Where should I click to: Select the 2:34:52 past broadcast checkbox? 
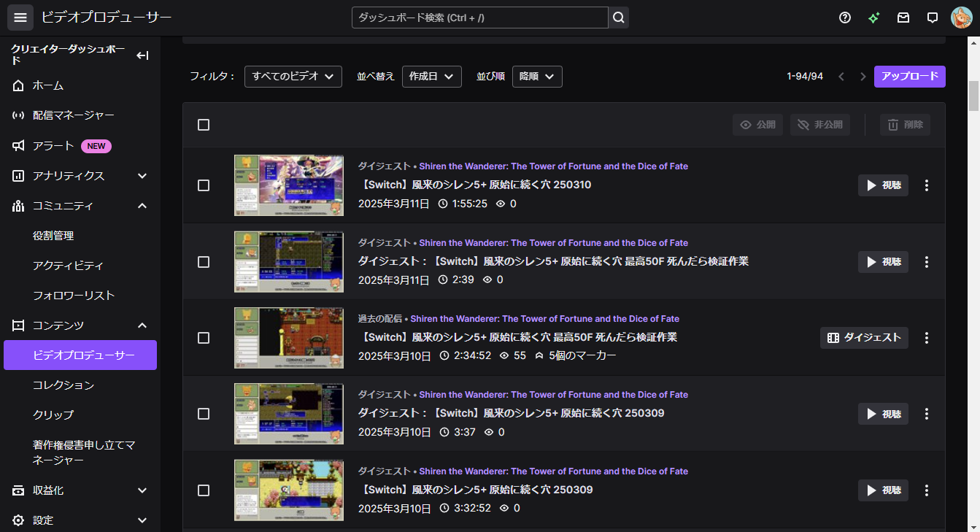pyautogui.click(x=204, y=338)
